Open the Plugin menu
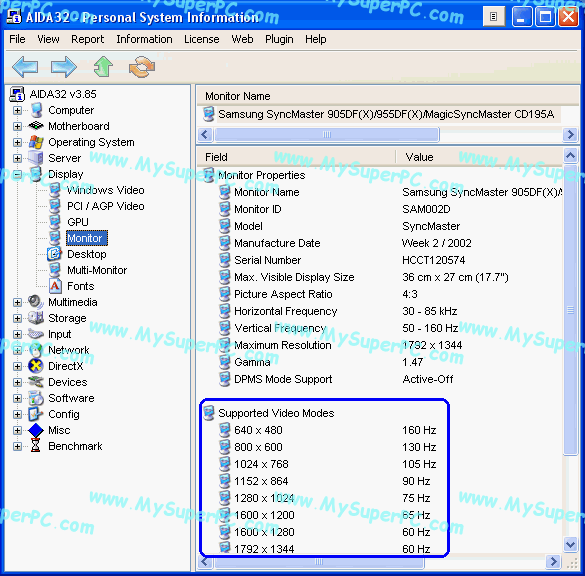The width and height of the screenshot is (585, 576). pos(279,39)
